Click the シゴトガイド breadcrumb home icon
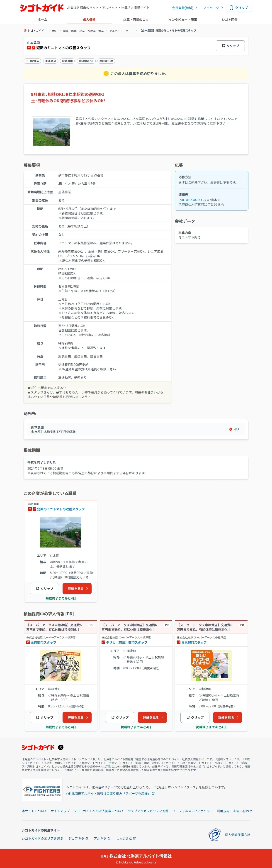 (25, 30)
